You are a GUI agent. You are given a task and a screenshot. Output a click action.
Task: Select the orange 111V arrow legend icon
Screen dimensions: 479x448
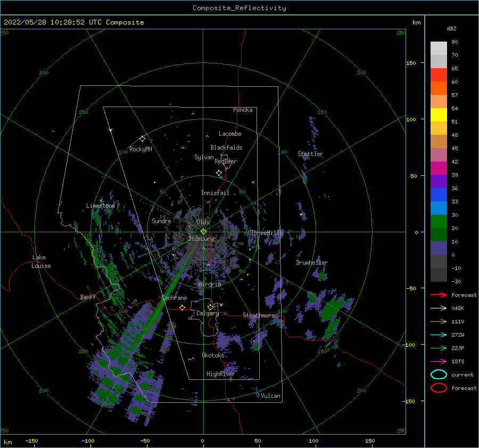pyautogui.click(x=439, y=321)
